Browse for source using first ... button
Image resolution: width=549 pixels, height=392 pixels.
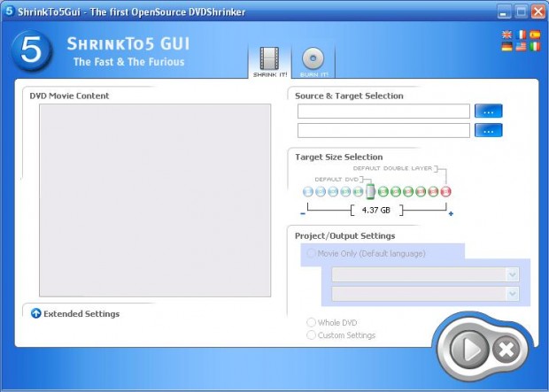coord(489,111)
